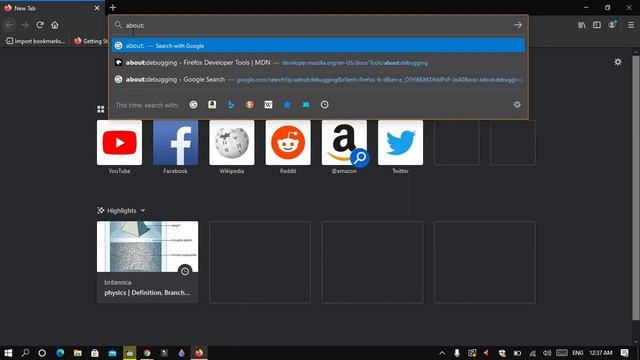The width and height of the screenshot is (640, 360).
Task: Search open tabs icon in search bar
Action: pyautogui.click(x=306, y=105)
